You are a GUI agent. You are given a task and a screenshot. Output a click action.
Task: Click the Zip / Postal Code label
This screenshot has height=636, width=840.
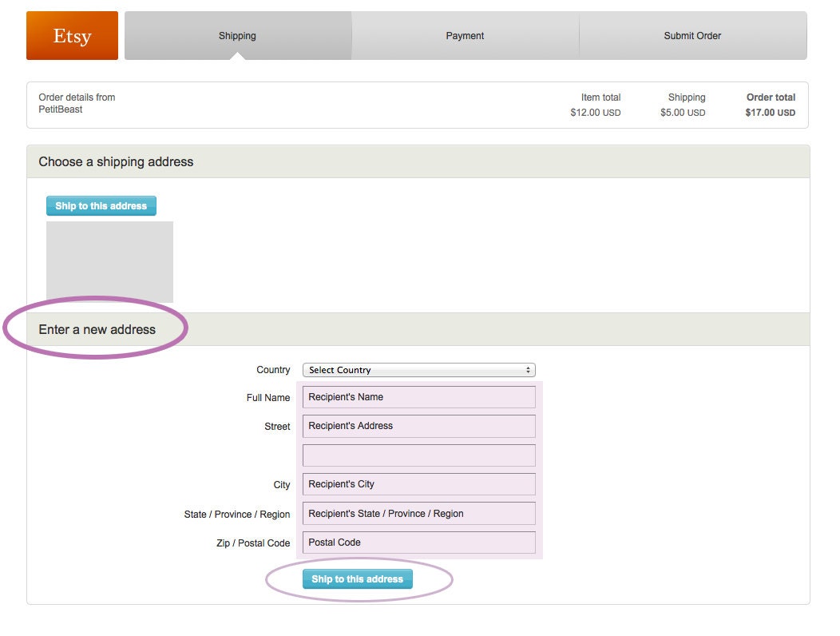point(253,543)
